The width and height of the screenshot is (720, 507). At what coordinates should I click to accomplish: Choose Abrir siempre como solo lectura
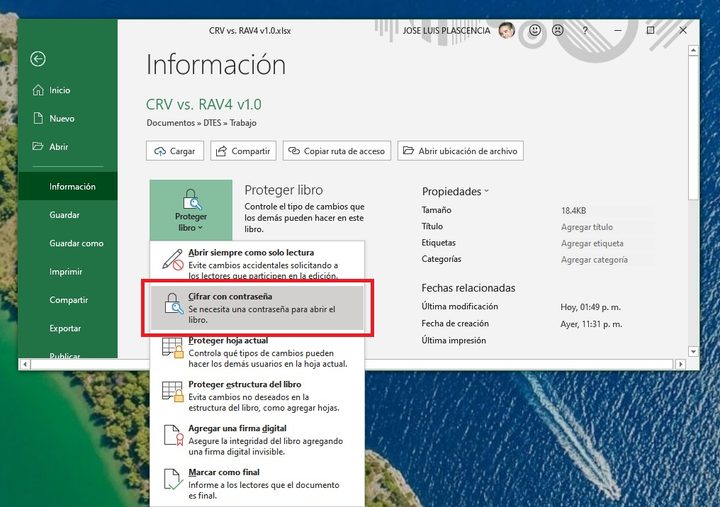tap(257, 264)
